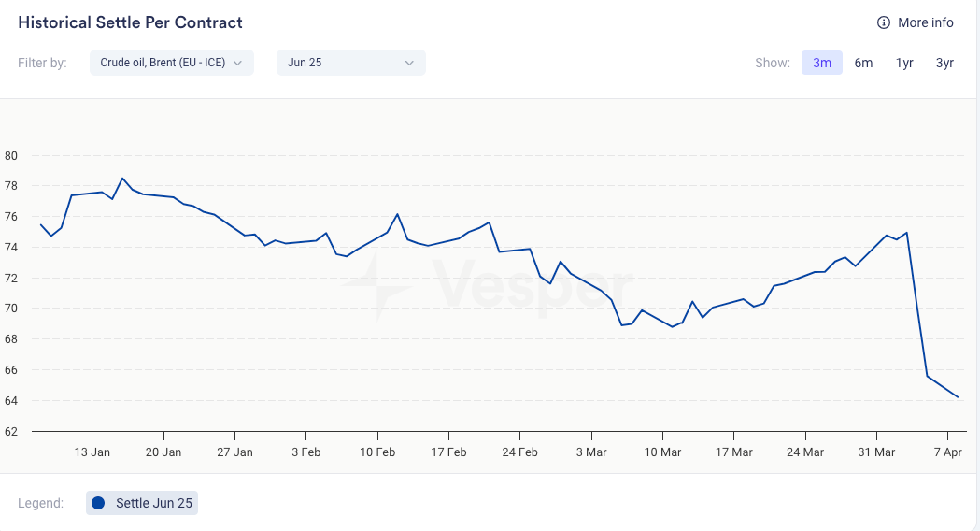The width and height of the screenshot is (980, 531).
Task: Select the 3yr time range
Action: coord(944,63)
